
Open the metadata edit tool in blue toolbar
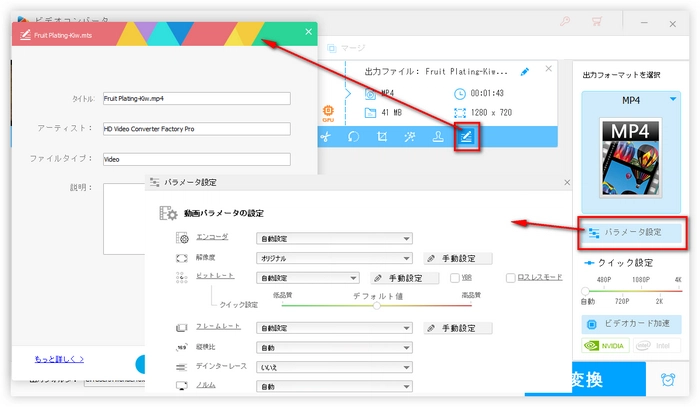tap(464, 137)
